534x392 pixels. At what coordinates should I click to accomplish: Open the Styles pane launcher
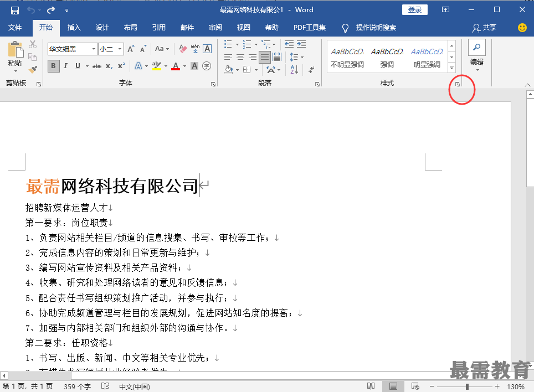pos(458,84)
